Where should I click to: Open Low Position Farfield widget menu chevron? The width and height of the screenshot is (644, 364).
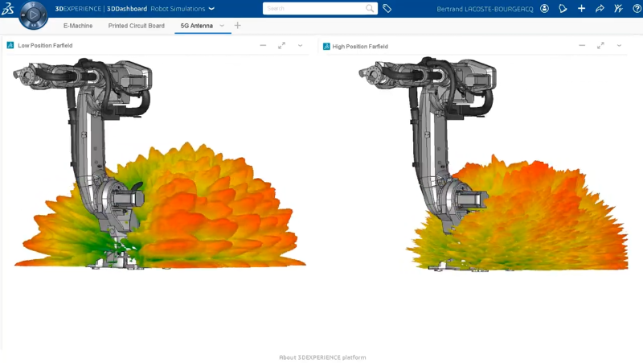coord(300,46)
